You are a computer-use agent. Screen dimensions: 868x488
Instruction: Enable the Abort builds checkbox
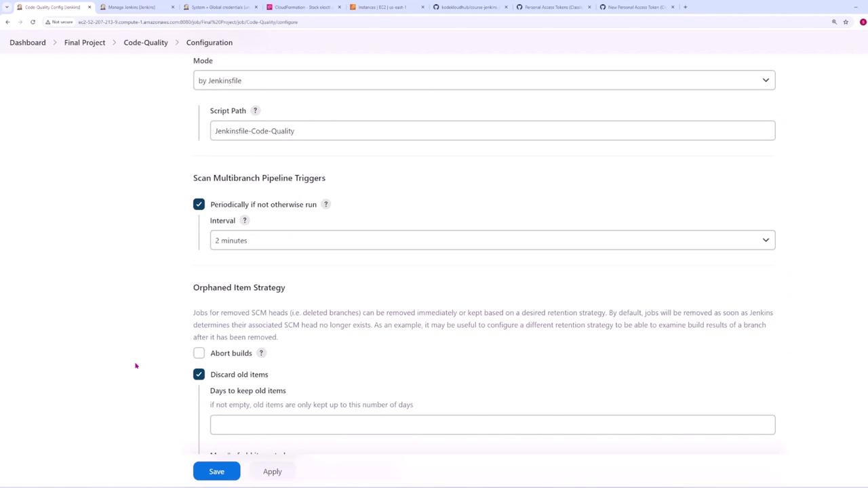(x=199, y=353)
